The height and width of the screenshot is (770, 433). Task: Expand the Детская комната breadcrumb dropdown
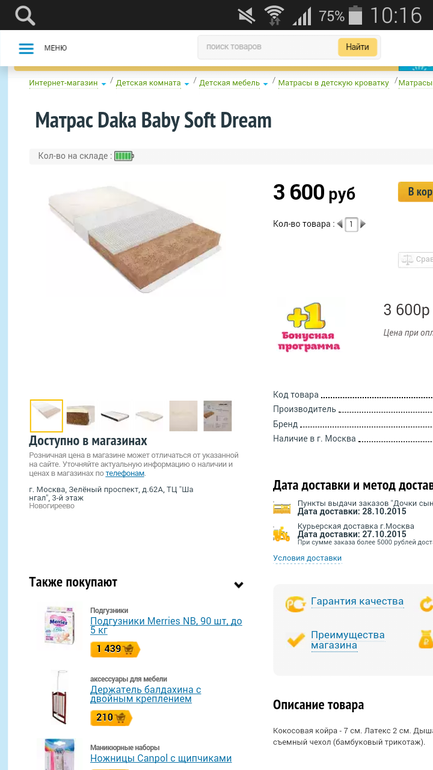[x=187, y=84]
